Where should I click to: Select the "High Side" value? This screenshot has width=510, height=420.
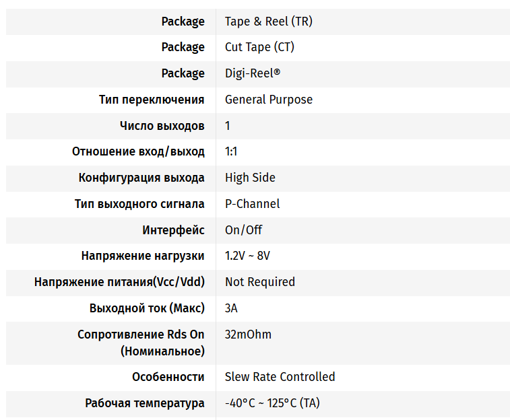pyautogui.click(x=250, y=178)
